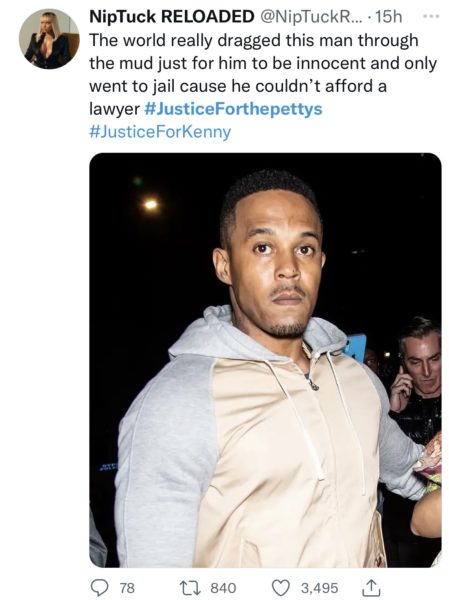Click the NipTuck RELOADED display name

click(171, 16)
